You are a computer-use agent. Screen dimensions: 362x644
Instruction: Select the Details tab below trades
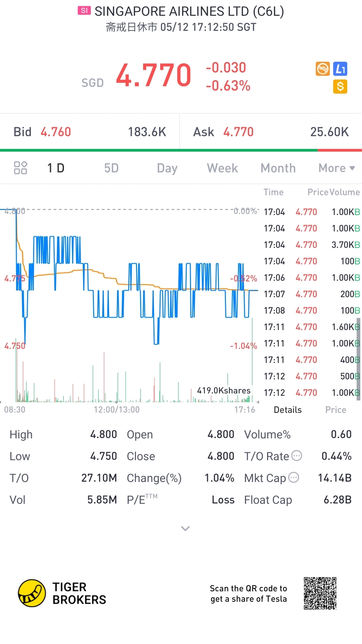[x=288, y=410]
